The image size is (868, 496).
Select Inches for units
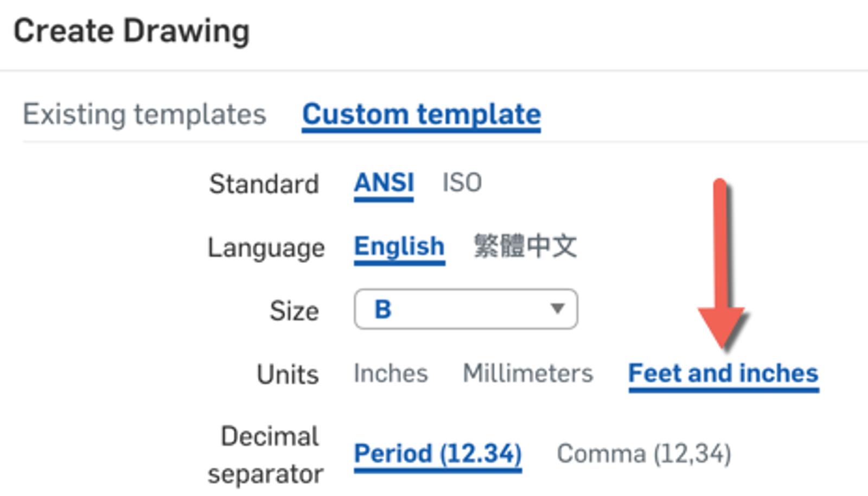tap(391, 373)
